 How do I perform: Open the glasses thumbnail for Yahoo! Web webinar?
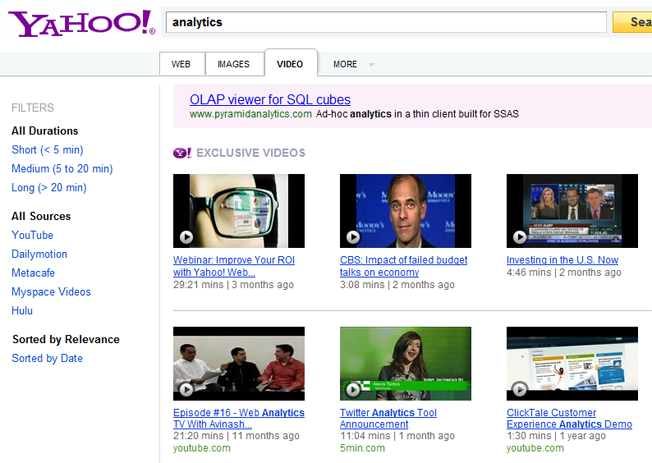(239, 211)
